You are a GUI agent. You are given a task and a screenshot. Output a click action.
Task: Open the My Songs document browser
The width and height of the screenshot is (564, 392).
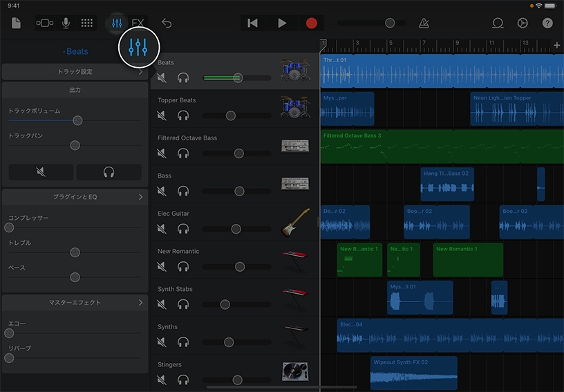[x=16, y=23]
